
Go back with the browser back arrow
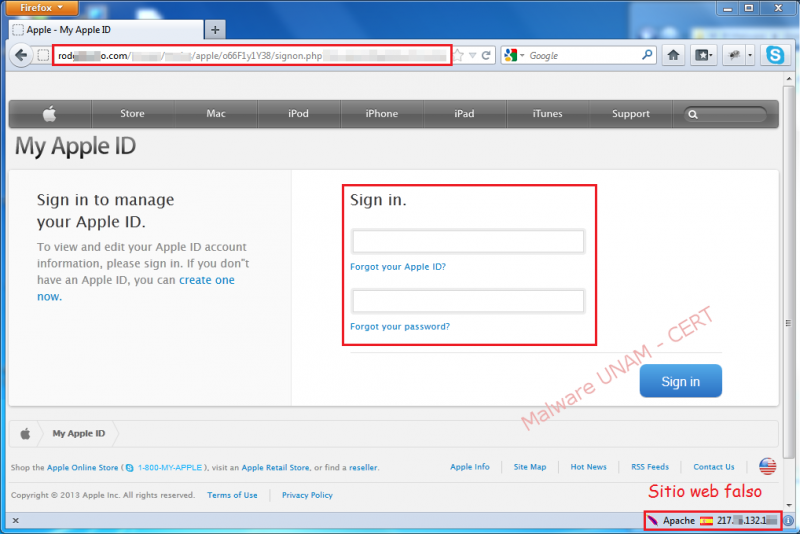point(21,55)
